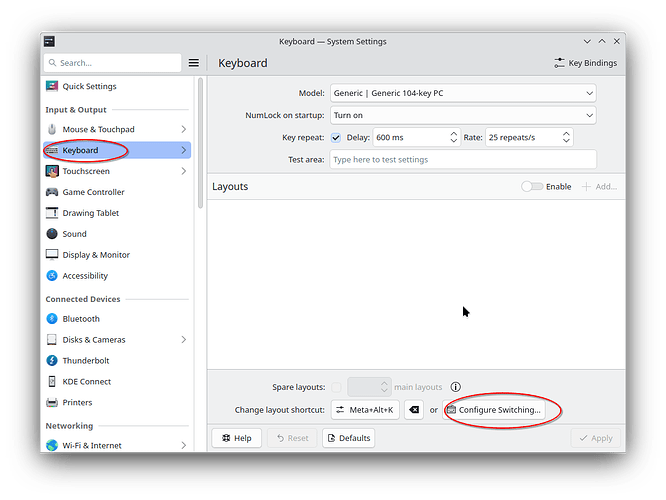Open the keyboard Model dropdown

(463, 93)
